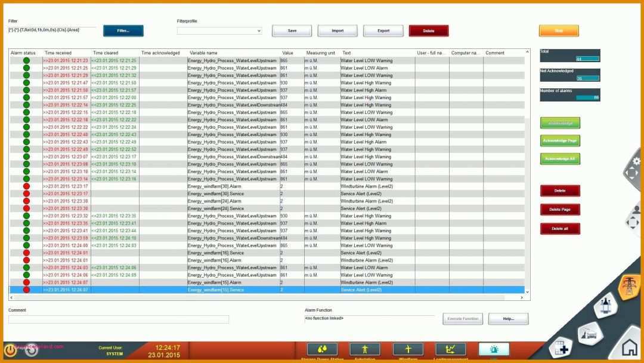Click the highlighted alarm lamp icon in bottom bar
Viewport: 644px width, 363px height.
pyautogui.click(x=494, y=349)
